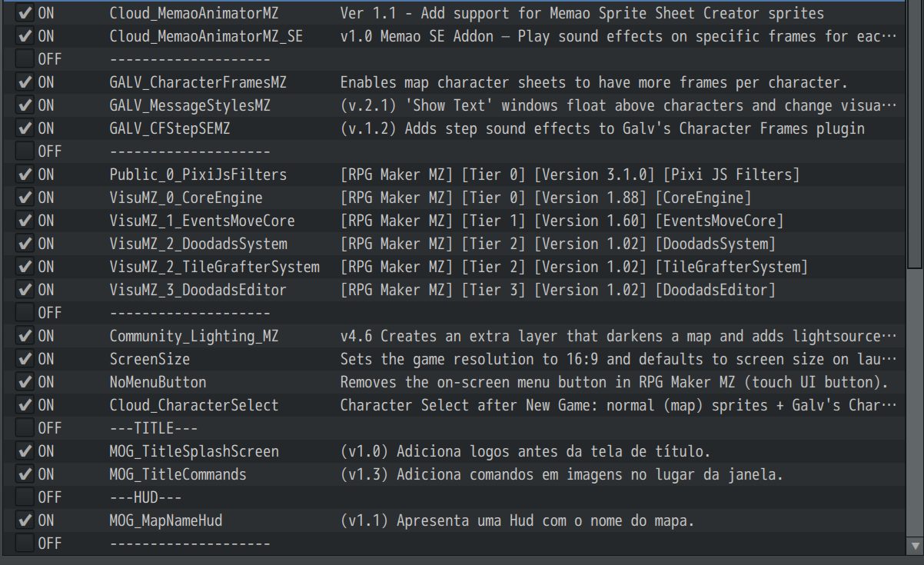Click the scrollbar down arrow
This screenshot has height=565, width=924.
click(915, 546)
